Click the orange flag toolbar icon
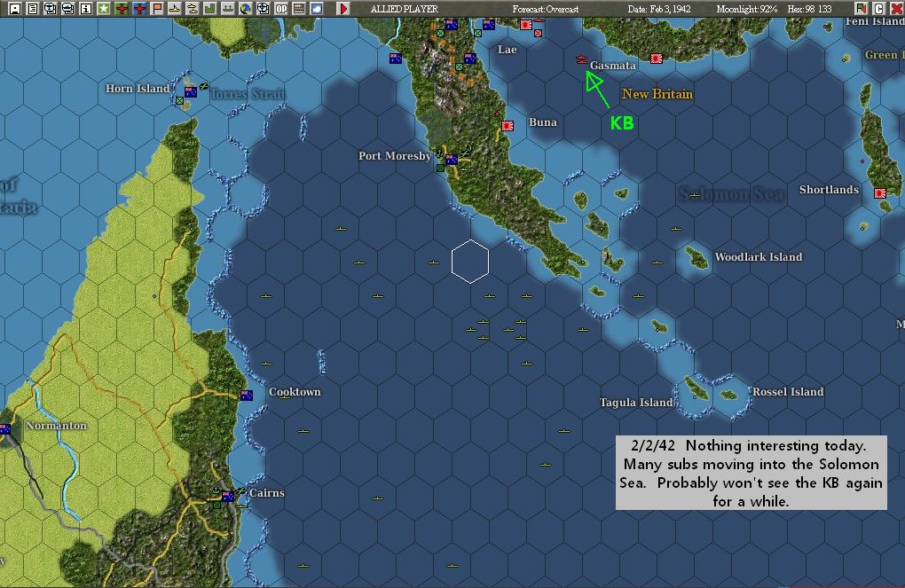The image size is (905, 588). point(157,9)
